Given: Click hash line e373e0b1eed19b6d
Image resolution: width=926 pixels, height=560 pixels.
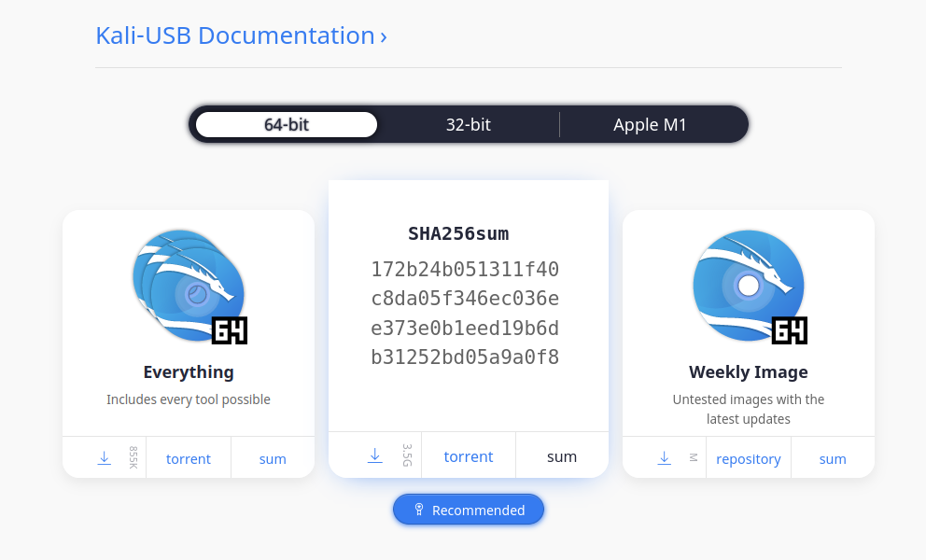Looking at the screenshot, I should [465, 328].
